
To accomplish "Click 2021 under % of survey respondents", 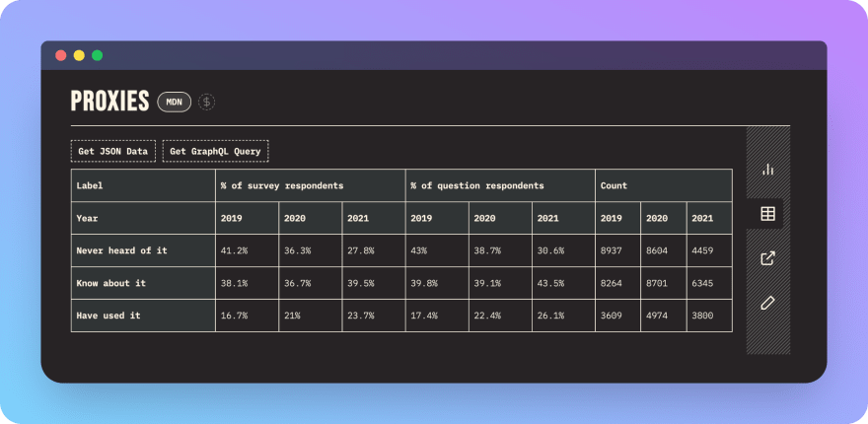I will coord(374,218).
